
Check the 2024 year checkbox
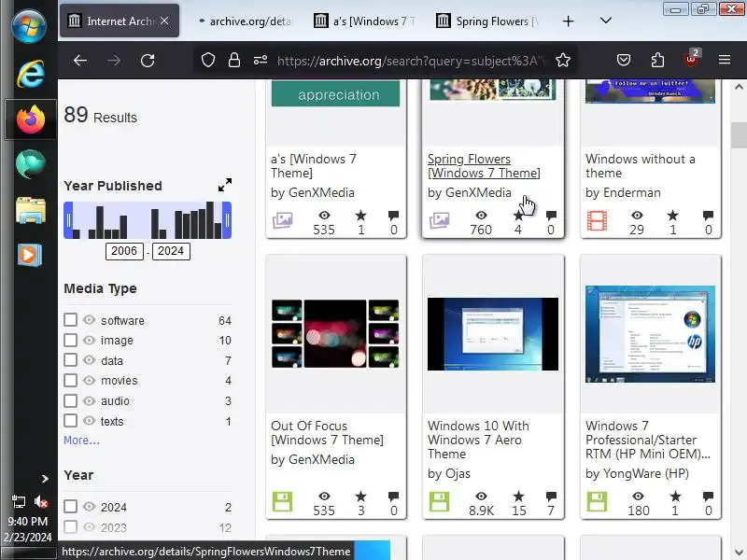[x=71, y=506]
